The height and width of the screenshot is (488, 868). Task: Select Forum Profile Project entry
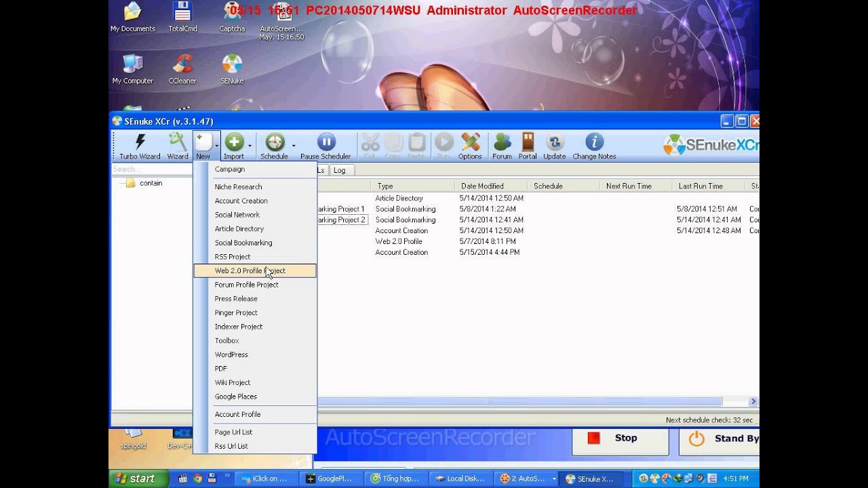(255, 285)
